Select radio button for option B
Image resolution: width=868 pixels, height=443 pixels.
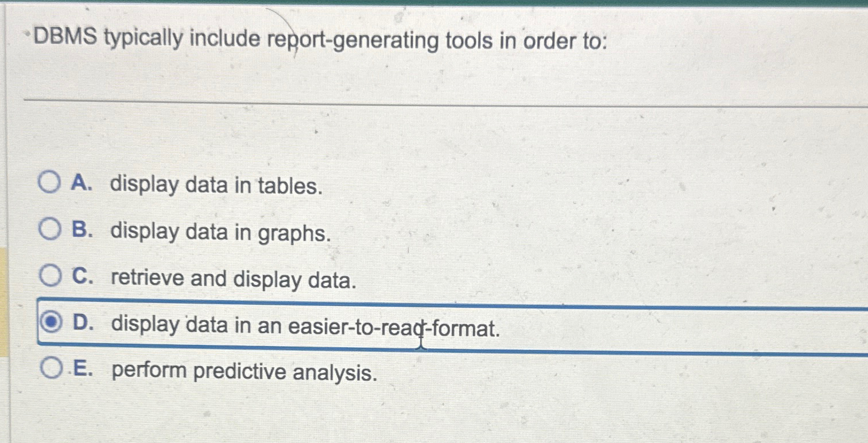[51, 231]
